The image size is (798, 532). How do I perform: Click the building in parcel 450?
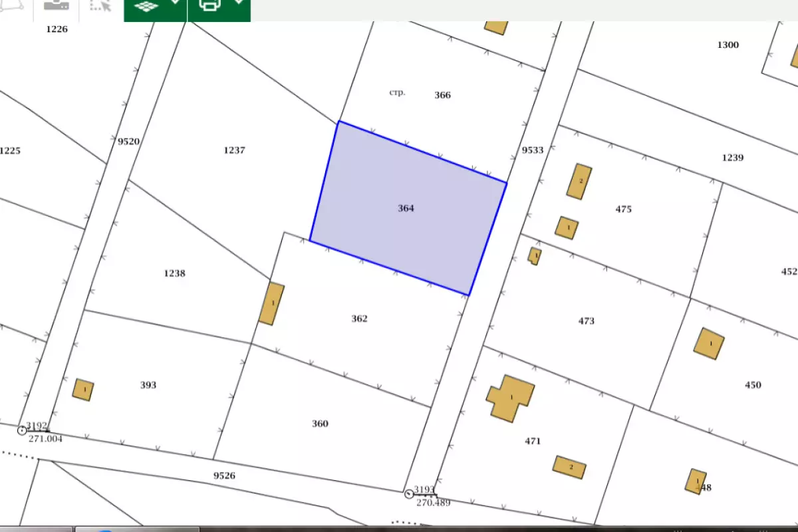click(x=709, y=344)
